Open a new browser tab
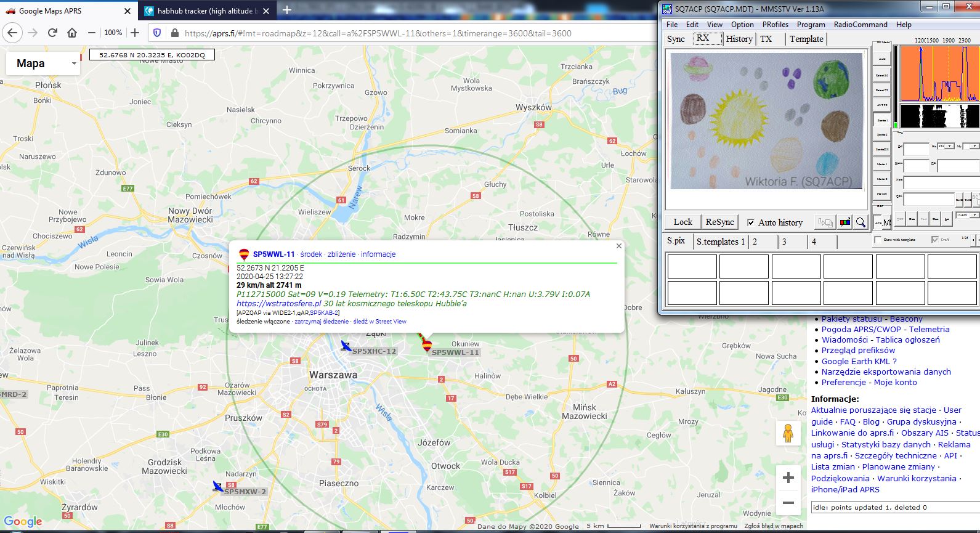Viewport: 980px width, 533px height. [287, 10]
